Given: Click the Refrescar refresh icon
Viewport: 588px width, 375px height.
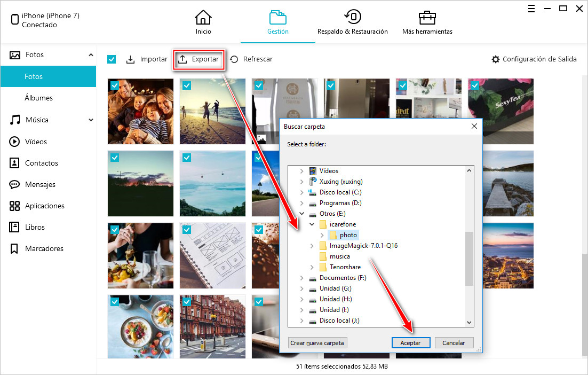Looking at the screenshot, I should 234,59.
